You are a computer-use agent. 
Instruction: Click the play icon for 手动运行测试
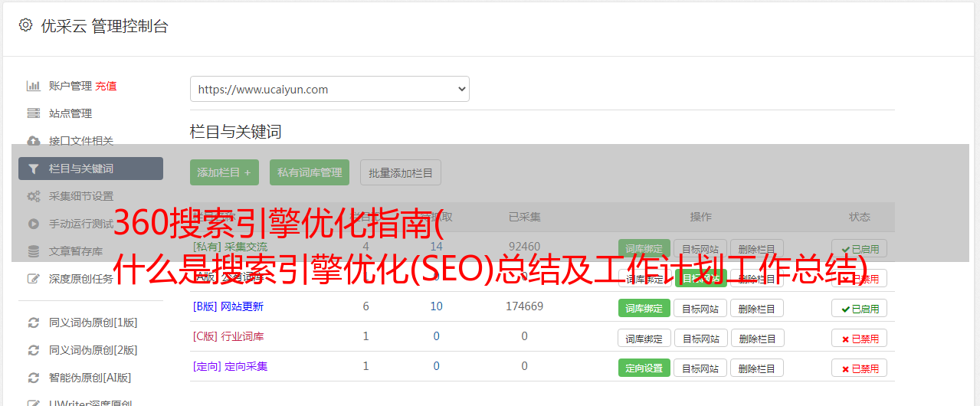click(34, 224)
